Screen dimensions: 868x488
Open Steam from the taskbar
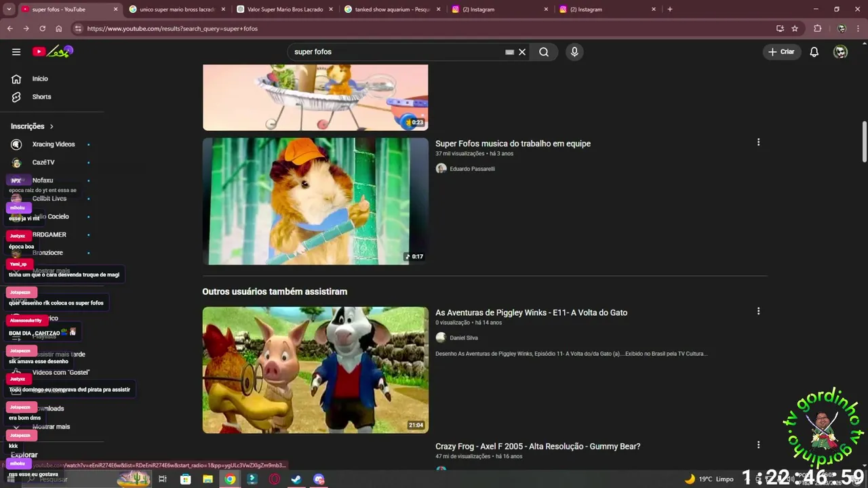pyautogui.click(x=296, y=479)
